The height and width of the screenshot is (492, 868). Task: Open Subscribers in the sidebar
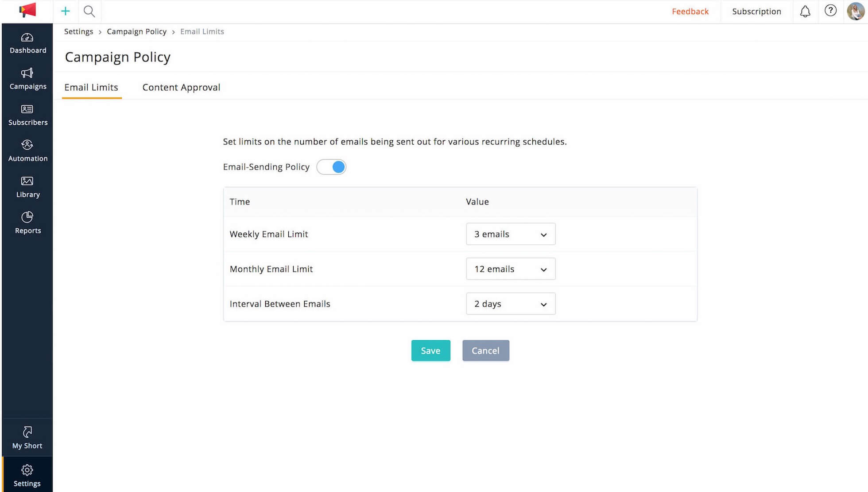point(27,115)
